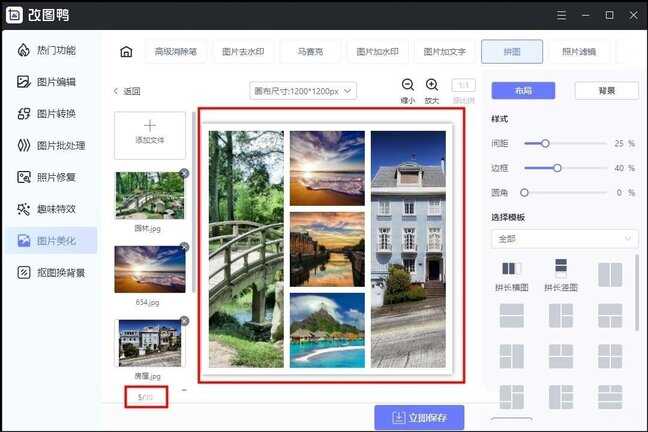648x432 pixels.
Task: Select the 房屋.jpg thumbnail
Action: tap(150, 343)
